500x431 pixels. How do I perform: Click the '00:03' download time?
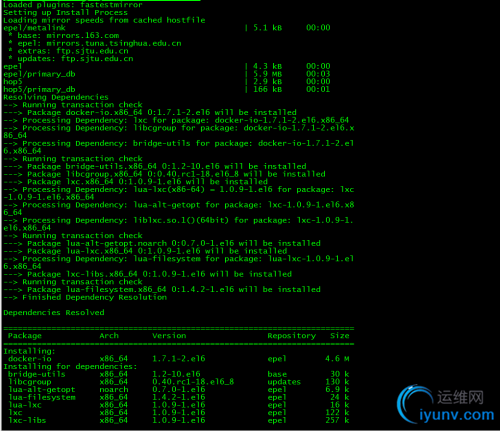tap(318, 74)
